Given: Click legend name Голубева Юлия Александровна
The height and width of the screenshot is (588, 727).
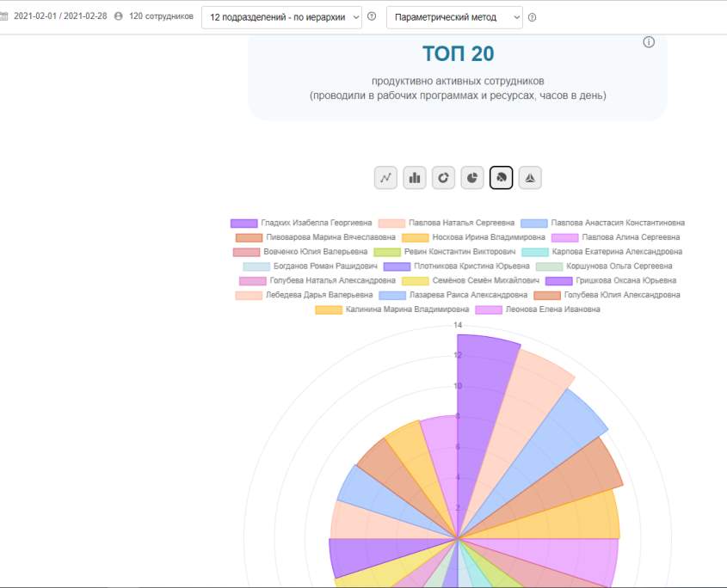Looking at the screenshot, I should pos(622,295).
